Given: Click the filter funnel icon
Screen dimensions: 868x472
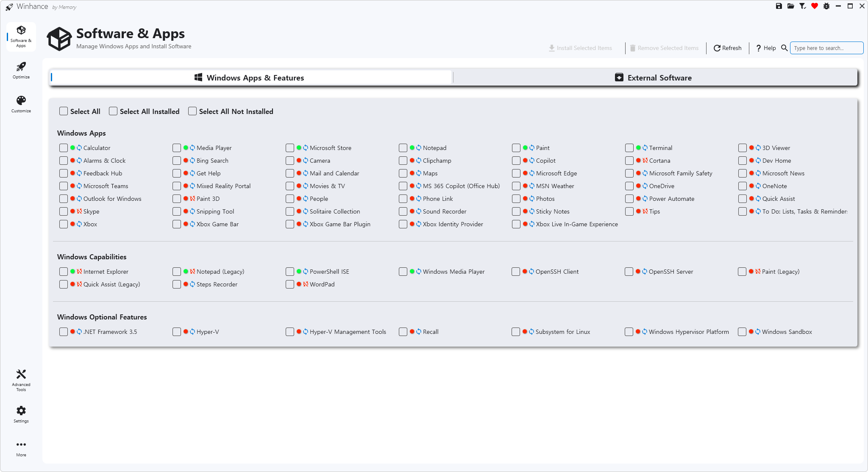Looking at the screenshot, I should click(802, 6).
